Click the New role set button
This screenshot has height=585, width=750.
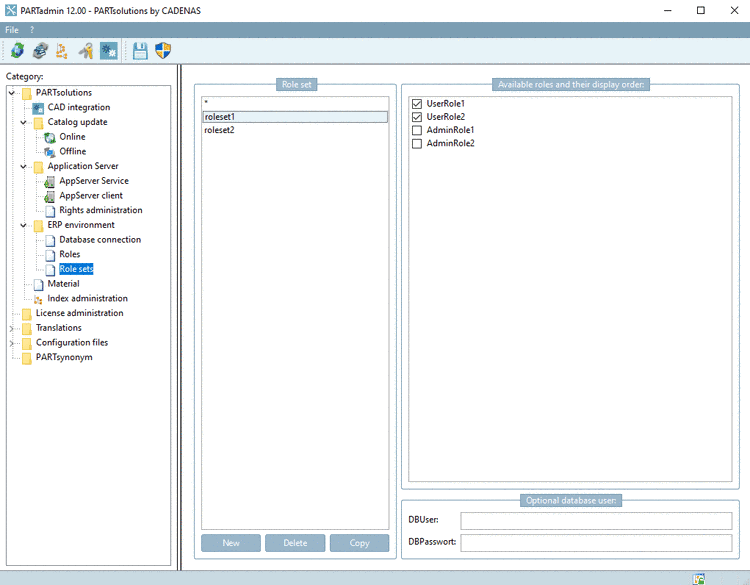[231, 543]
